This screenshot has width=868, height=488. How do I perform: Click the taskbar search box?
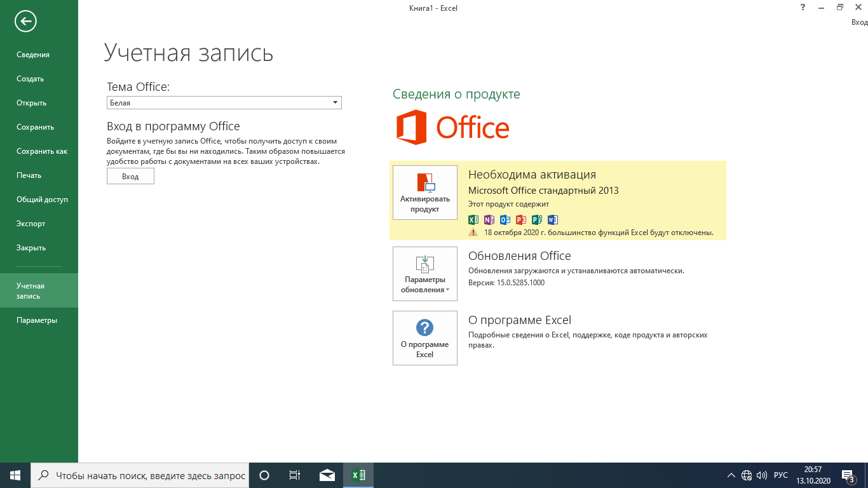140,475
